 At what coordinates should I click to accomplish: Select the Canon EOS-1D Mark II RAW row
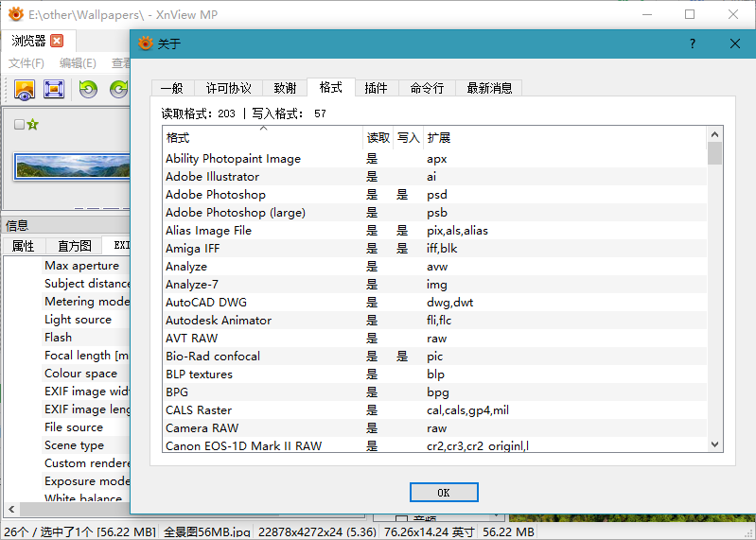click(434, 445)
